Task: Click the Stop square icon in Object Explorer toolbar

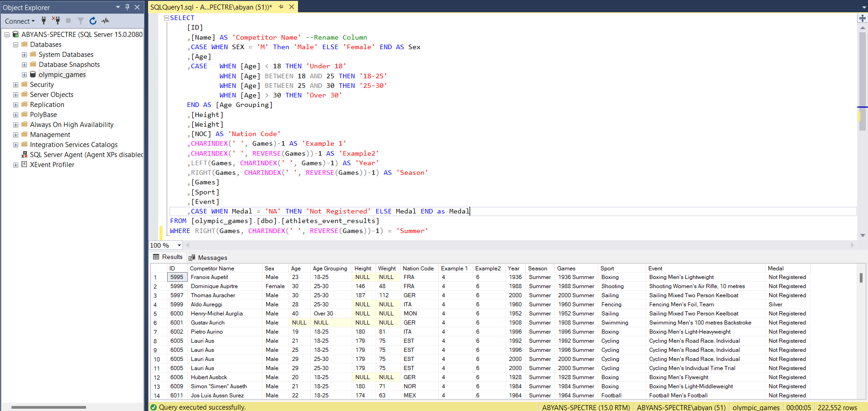Action: pos(68,21)
